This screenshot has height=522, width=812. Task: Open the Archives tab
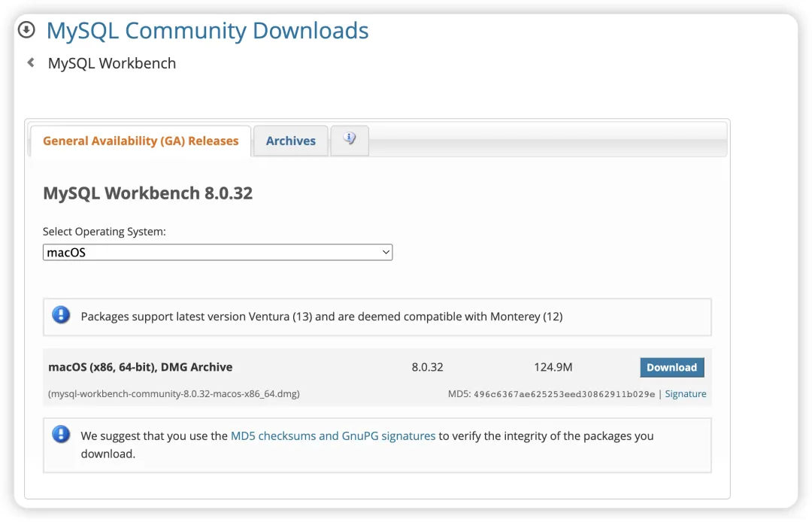tap(290, 141)
